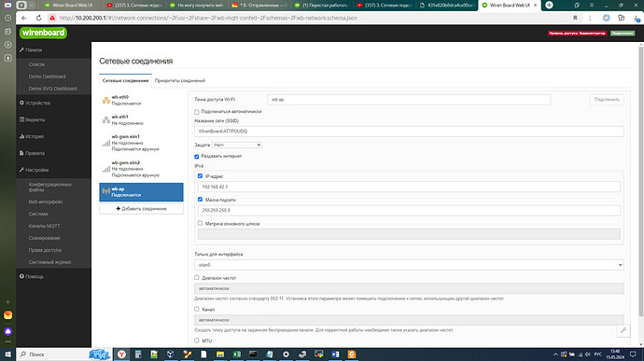Viewport: 644px width, 361px height.
Task: Reload the page with the refresh icon
Action: pos(38,18)
